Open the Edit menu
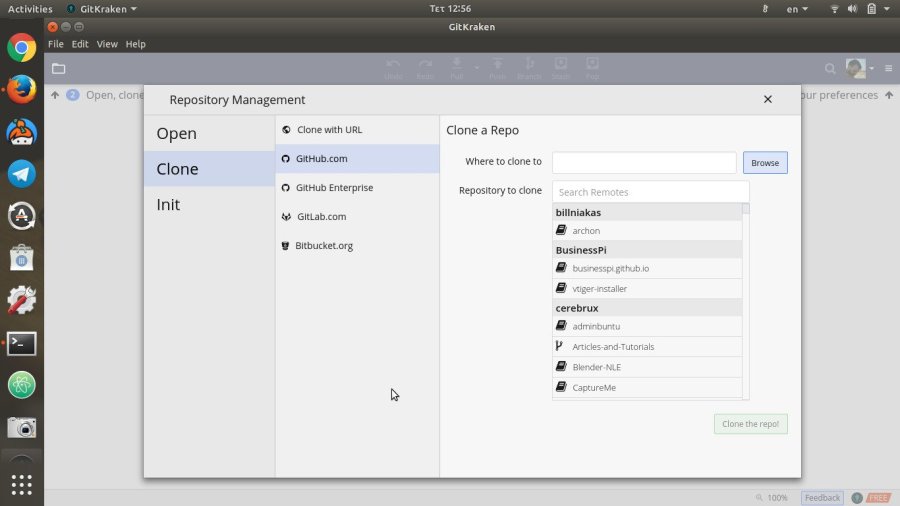This screenshot has width=900, height=506. tap(80, 44)
